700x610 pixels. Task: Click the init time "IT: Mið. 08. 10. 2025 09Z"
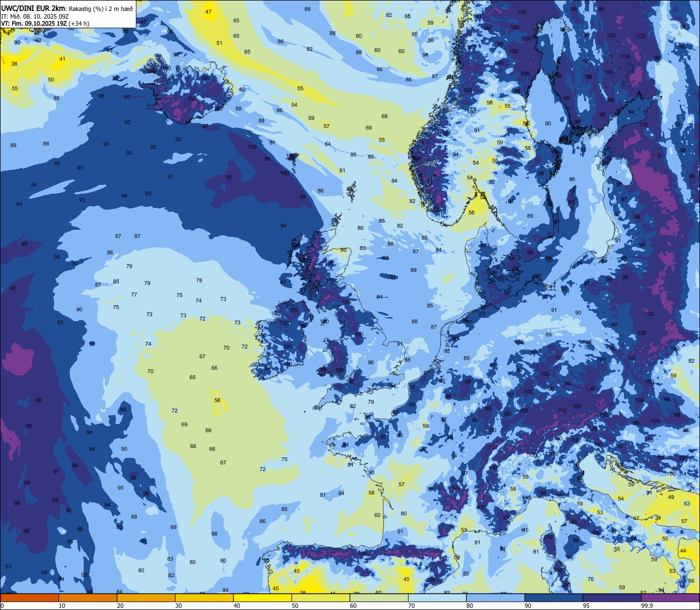point(35,16)
